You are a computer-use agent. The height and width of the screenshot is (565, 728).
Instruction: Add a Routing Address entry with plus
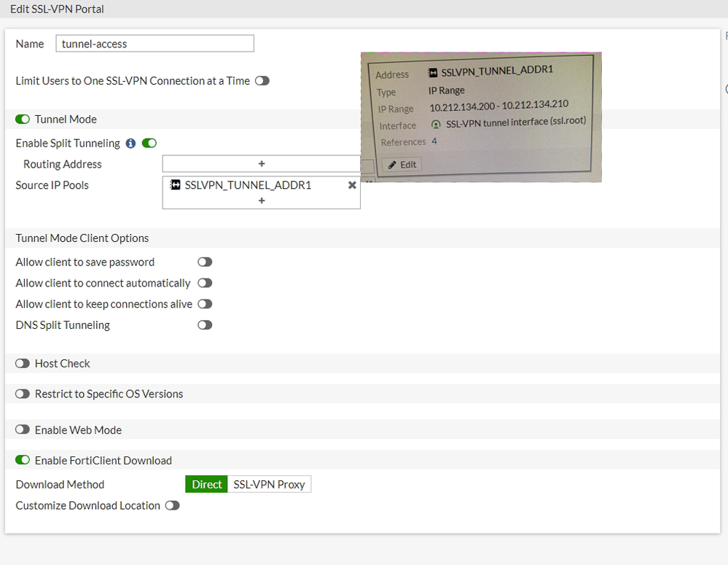click(x=262, y=163)
